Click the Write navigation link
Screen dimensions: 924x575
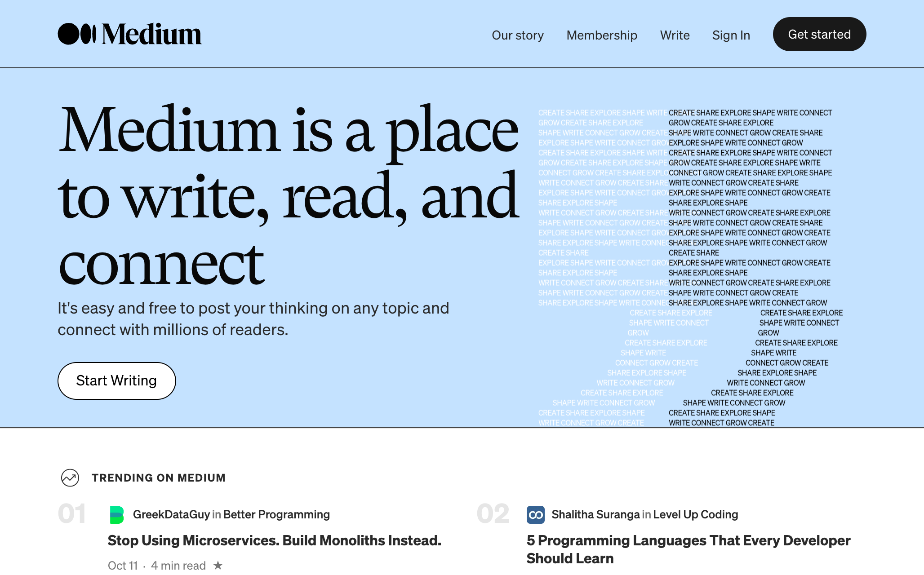tap(674, 35)
